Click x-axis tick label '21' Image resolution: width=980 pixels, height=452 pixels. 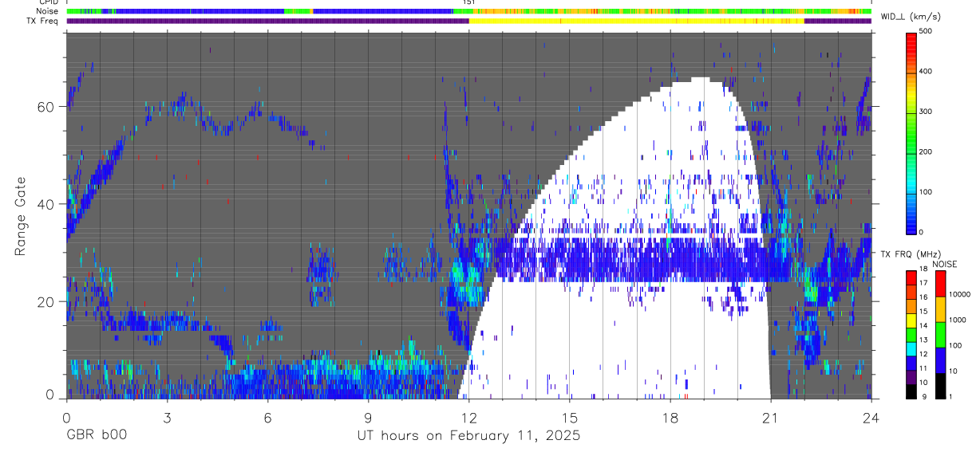(x=770, y=417)
